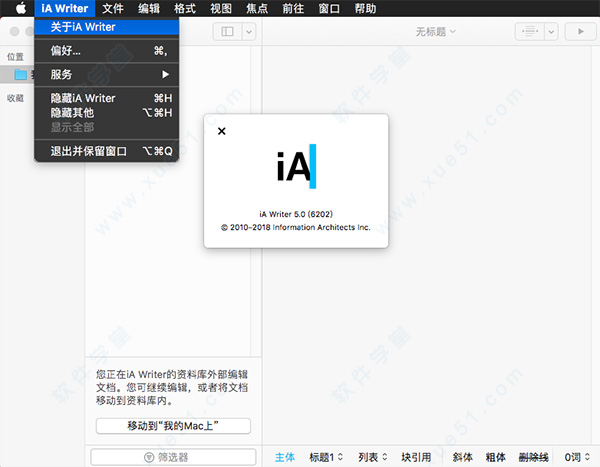
Task: Click the preview play button
Action: [x=580, y=31]
